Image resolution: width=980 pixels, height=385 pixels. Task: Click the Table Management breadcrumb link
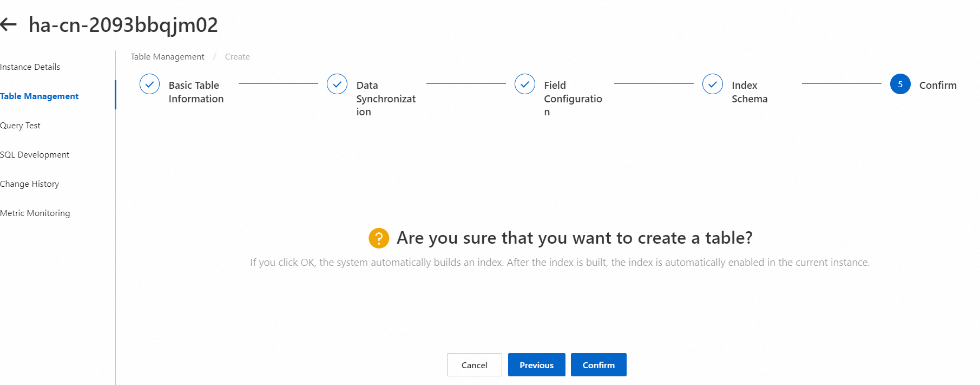click(167, 57)
